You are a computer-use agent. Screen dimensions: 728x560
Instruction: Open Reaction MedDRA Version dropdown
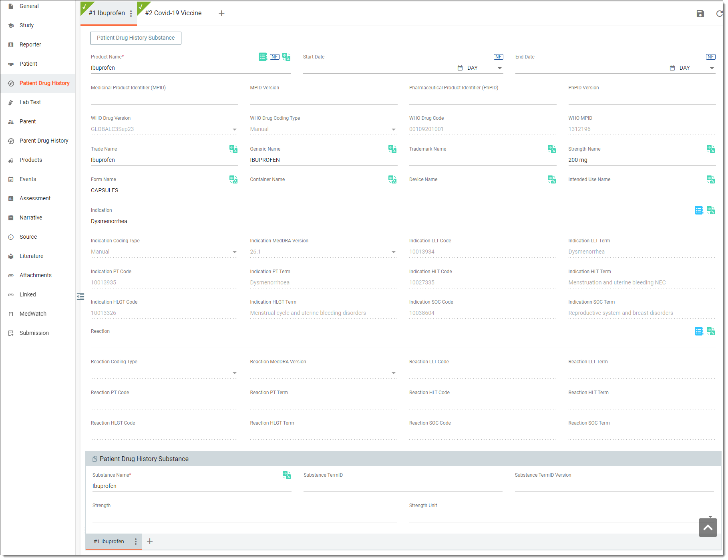[x=324, y=373]
